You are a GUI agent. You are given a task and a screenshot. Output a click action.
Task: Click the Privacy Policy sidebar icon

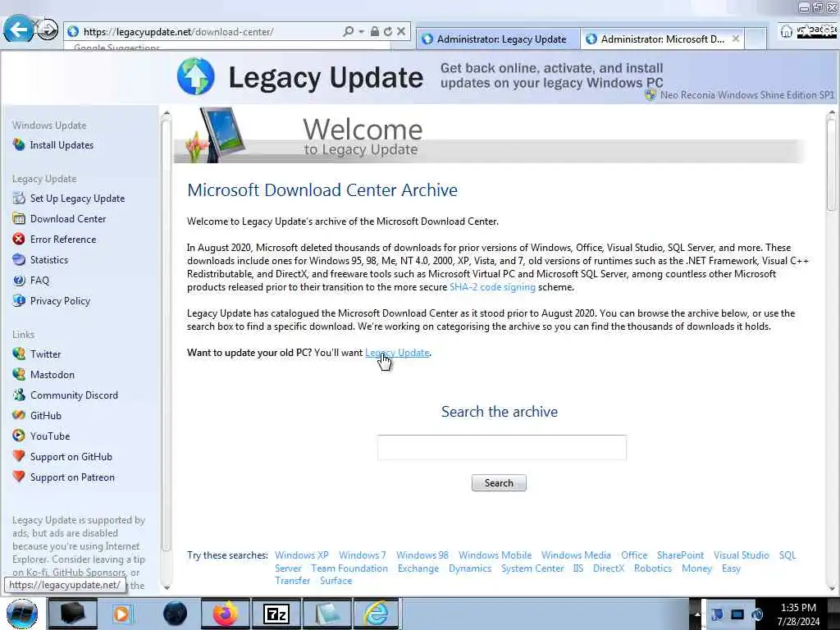coord(19,300)
